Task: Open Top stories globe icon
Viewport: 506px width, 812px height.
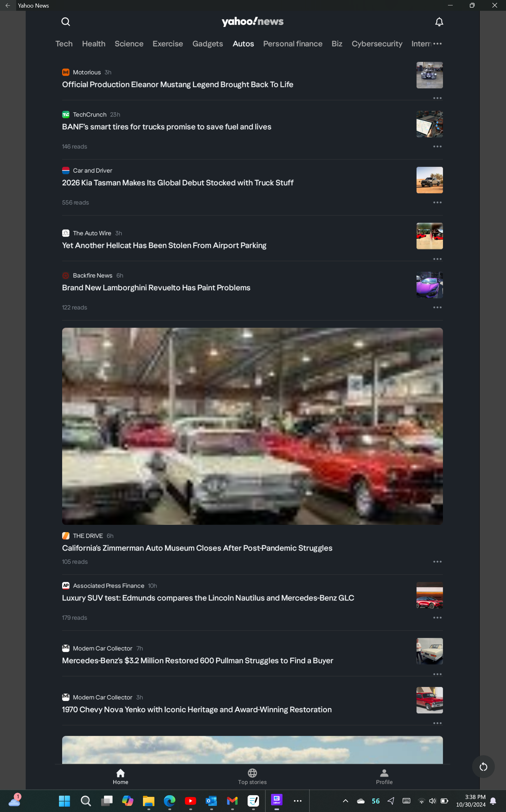Action: [252, 773]
